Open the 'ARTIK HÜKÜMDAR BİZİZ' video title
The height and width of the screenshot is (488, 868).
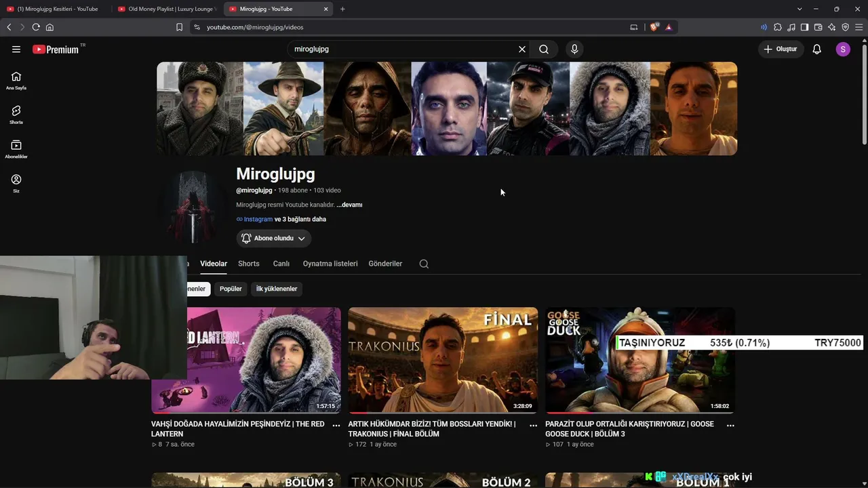tap(432, 429)
